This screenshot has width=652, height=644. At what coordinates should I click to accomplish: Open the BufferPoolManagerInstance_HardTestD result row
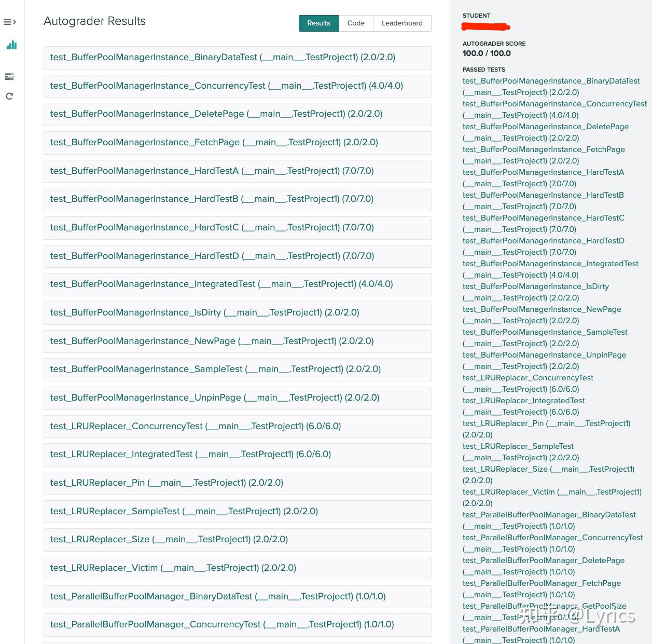point(237,256)
